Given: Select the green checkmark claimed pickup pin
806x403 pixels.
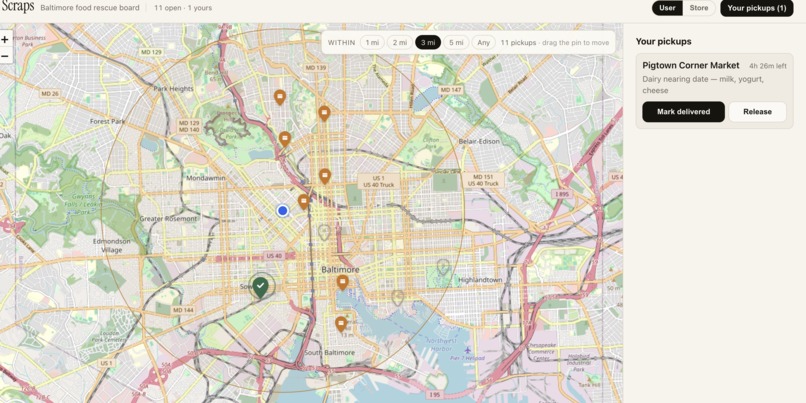Looking at the screenshot, I should coord(261,287).
